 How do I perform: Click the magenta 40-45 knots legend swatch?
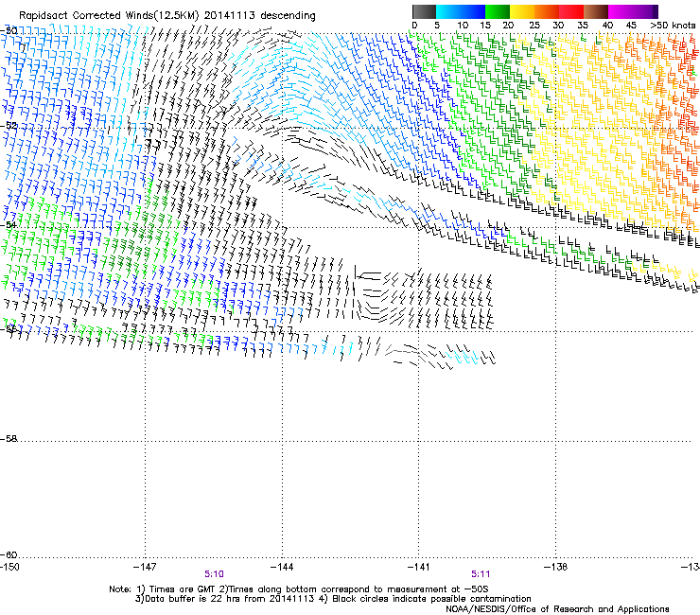(x=621, y=11)
